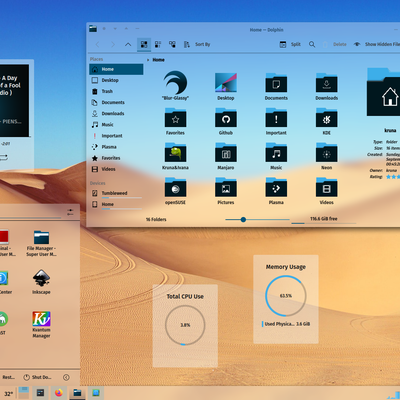Launch File Manager - Super User Mode
The image size is (400, 400).
(41, 244)
